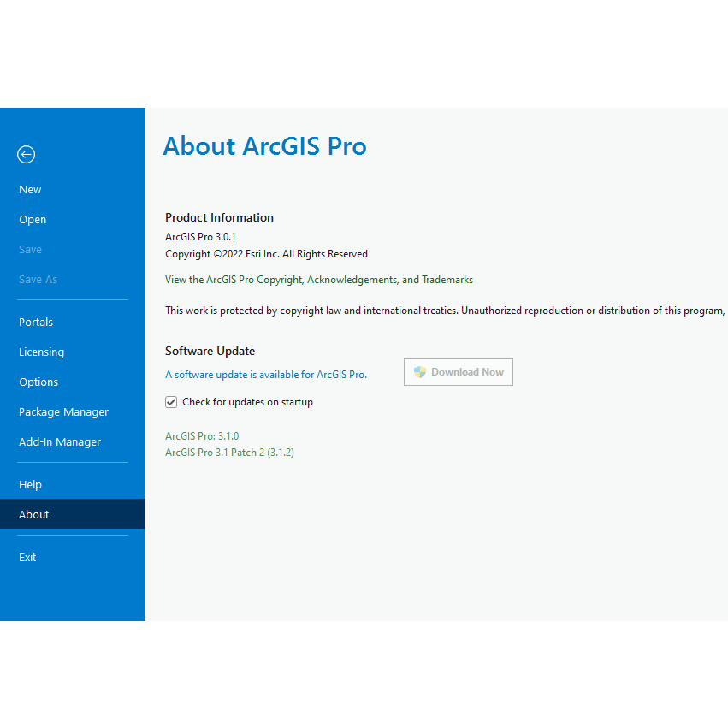Go to the Licensing page
The width and height of the screenshot is (728, 728).
pos(42,352)
